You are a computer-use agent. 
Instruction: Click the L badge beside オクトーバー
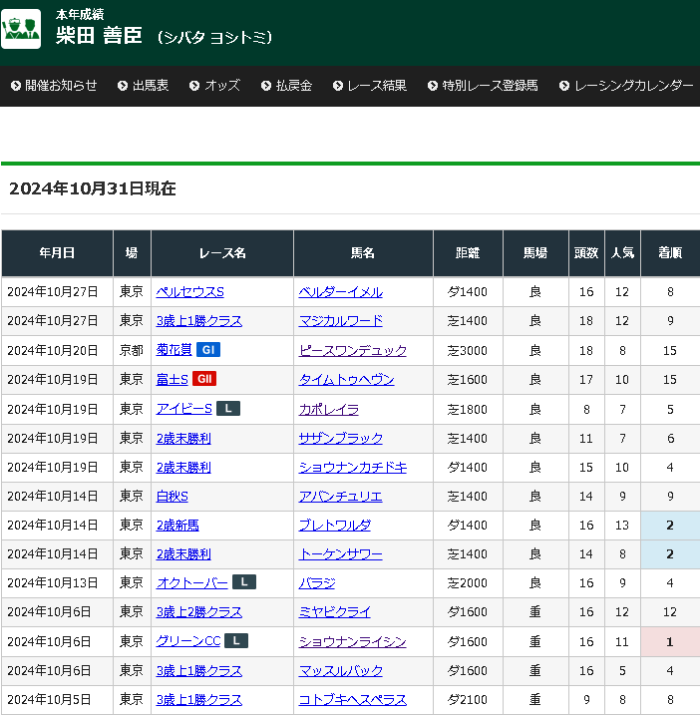tap(244, 582)
